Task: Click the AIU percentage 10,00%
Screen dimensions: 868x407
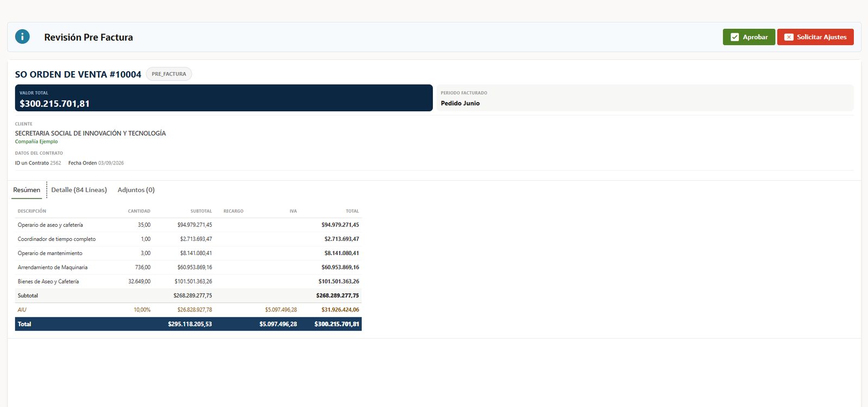Action: click(142, 310)
